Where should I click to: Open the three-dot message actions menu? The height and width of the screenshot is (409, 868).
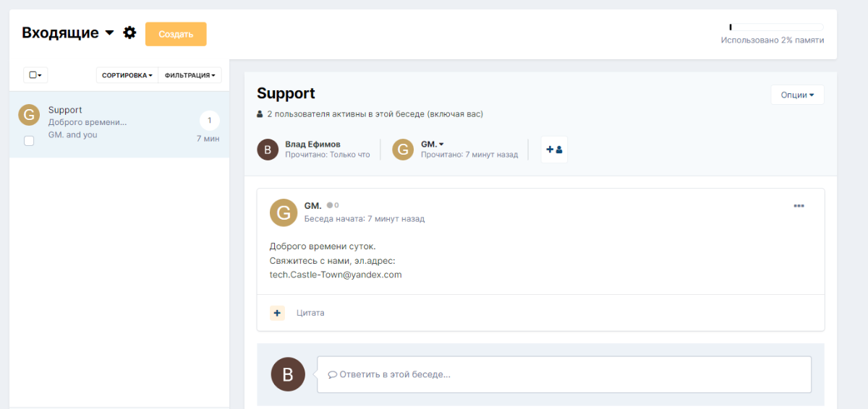(799, 206)
